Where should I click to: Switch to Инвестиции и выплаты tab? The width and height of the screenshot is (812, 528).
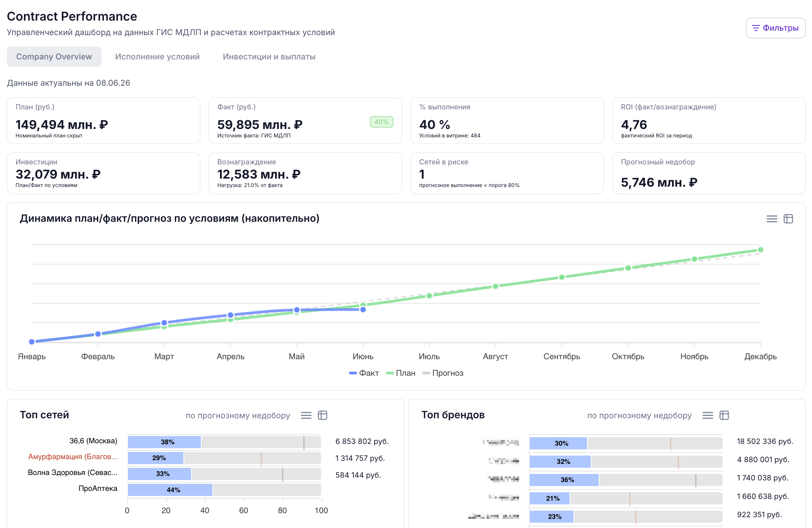269,57
